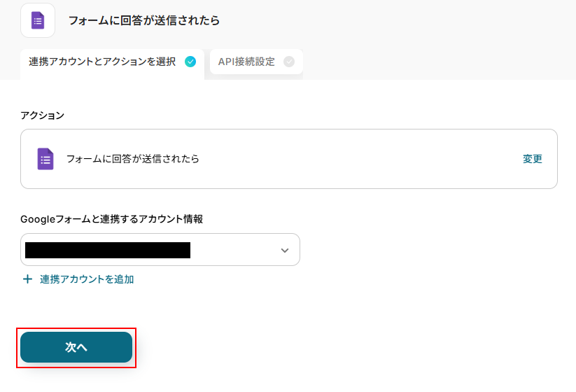Proceed with the 次へ button
The height and width of the screenshot is (392, 576).
76,347
